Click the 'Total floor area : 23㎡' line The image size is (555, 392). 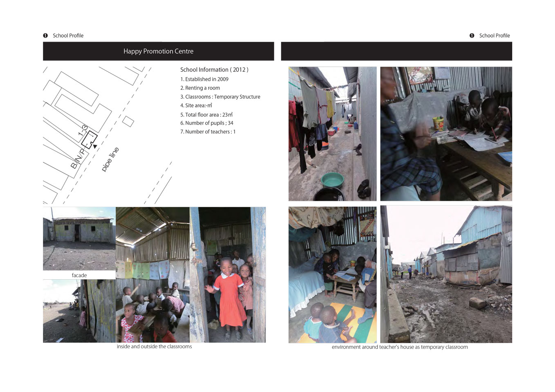tap(206, 114)
